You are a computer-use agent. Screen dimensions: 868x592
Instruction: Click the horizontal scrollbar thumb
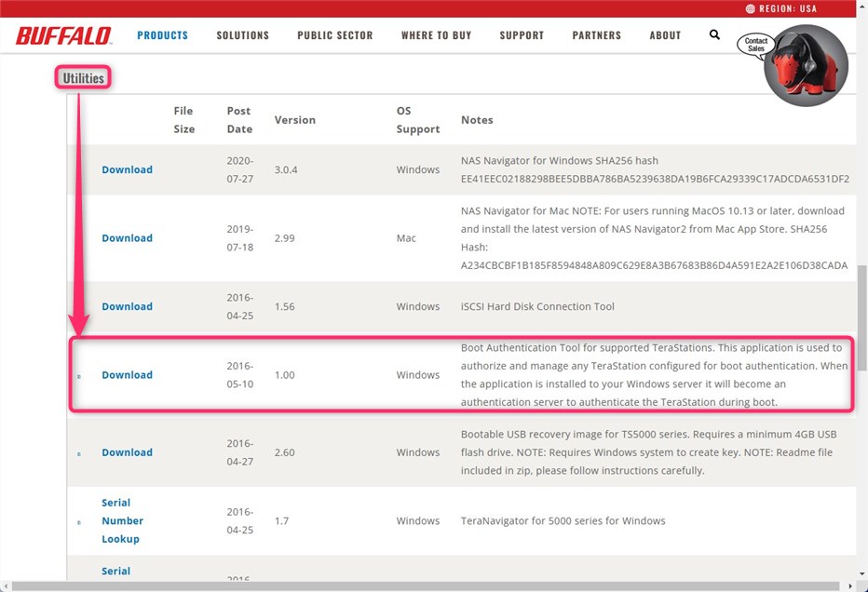(x=425, y=585)
